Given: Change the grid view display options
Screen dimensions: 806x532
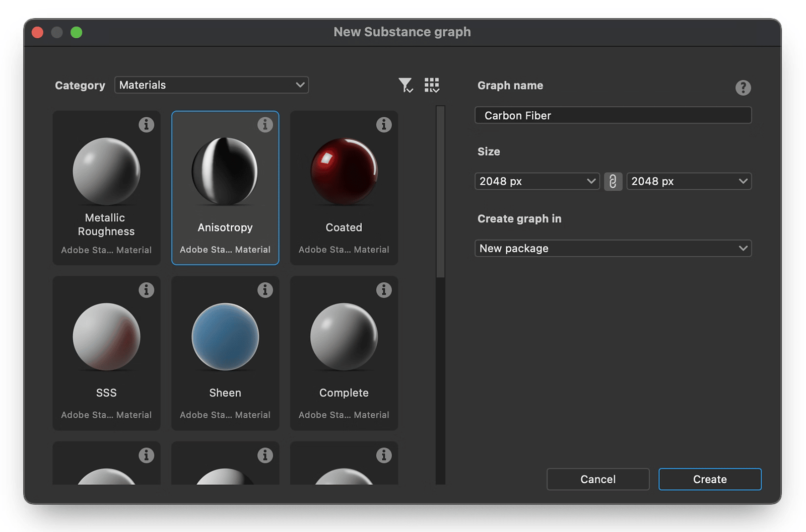Looking at the screenshot, I should (432, 85).
